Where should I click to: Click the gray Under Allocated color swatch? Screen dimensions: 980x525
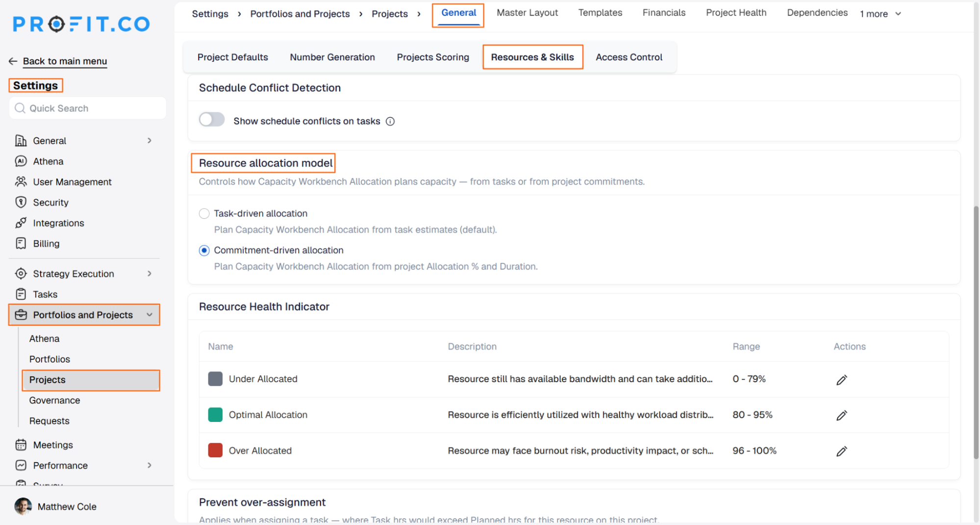click(x=215, y=379)
